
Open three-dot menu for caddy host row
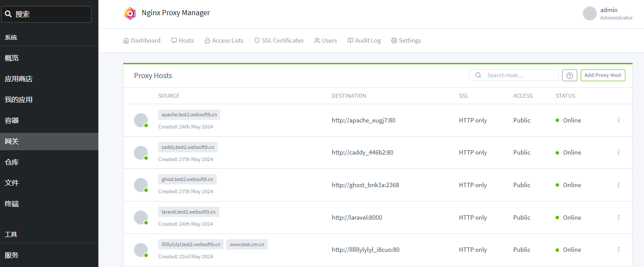point(618,152)
